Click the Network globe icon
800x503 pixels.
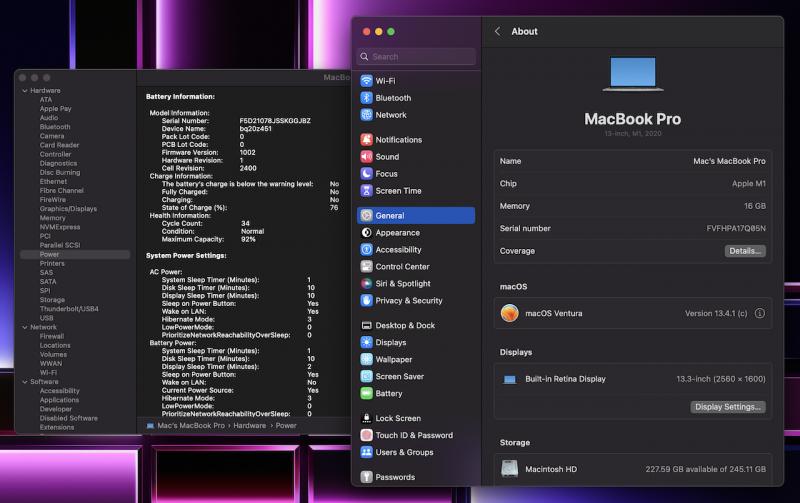click(x=366, y=115)
